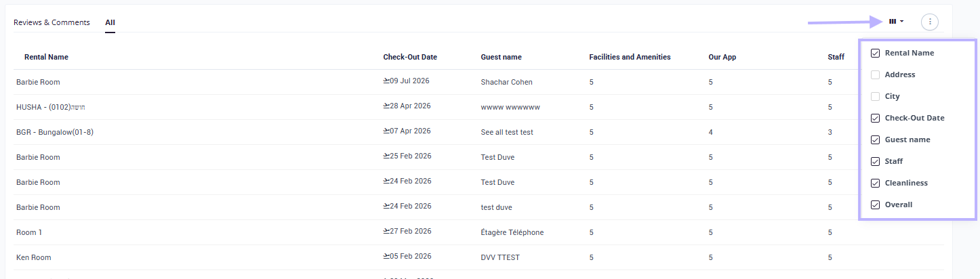Sort by Check-Out Date column header
The width and height of the screenshot is (980, 279).
(x=410, y=57)
